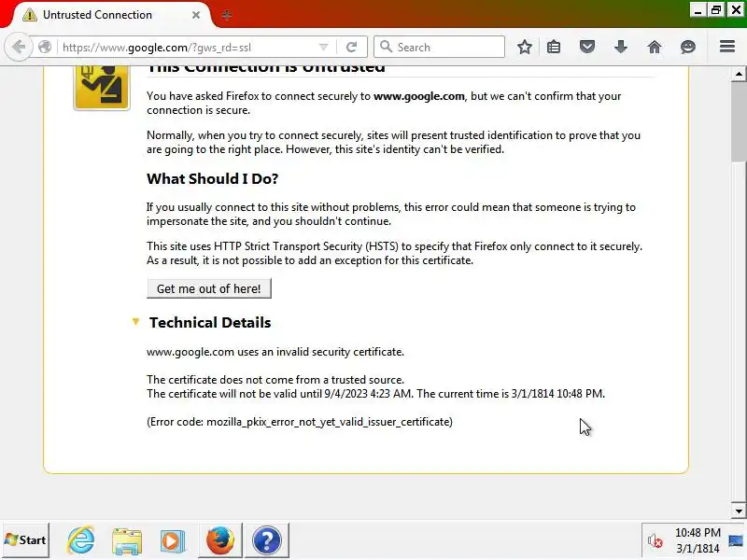
Task: Collapse the Technical Details section
Action: pyautogui.click(x=135, y=322)
